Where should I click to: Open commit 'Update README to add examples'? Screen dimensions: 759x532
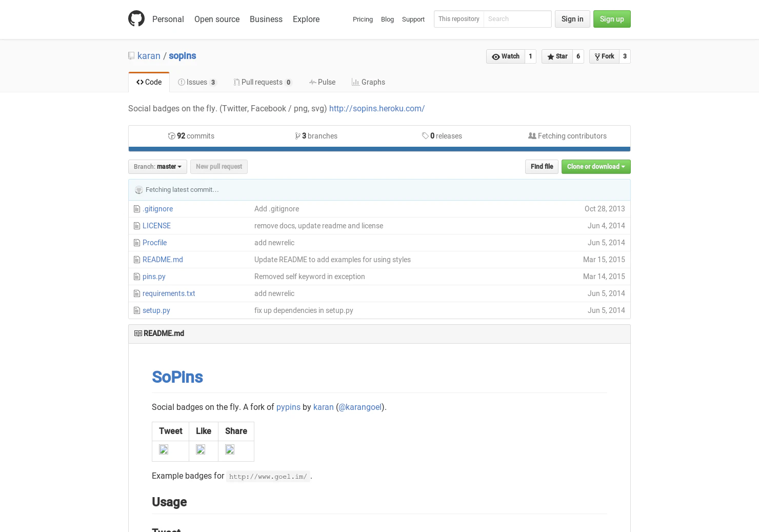click(x=332, y=260)
